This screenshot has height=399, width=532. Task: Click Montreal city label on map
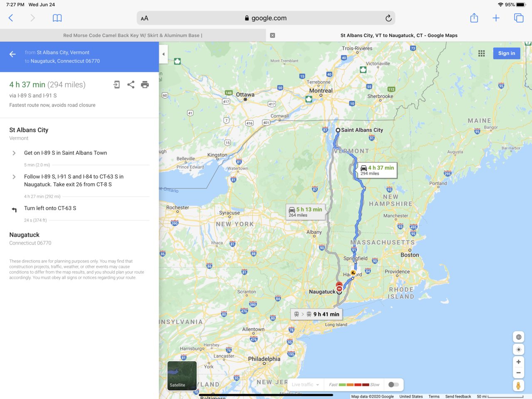pyautogui.click(x=321, y=91)
